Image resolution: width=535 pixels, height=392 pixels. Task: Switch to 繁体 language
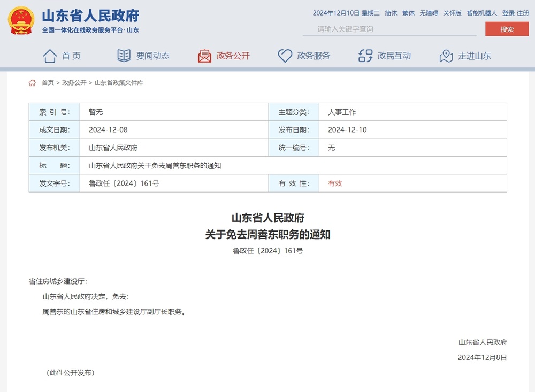[x=408, y=13]
